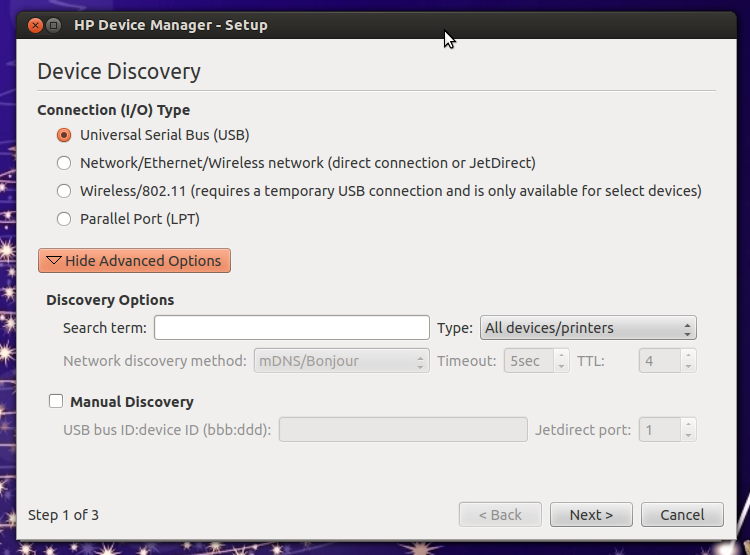Select Universal Serial Bus (USB) connection type

(x=64, y=135)
